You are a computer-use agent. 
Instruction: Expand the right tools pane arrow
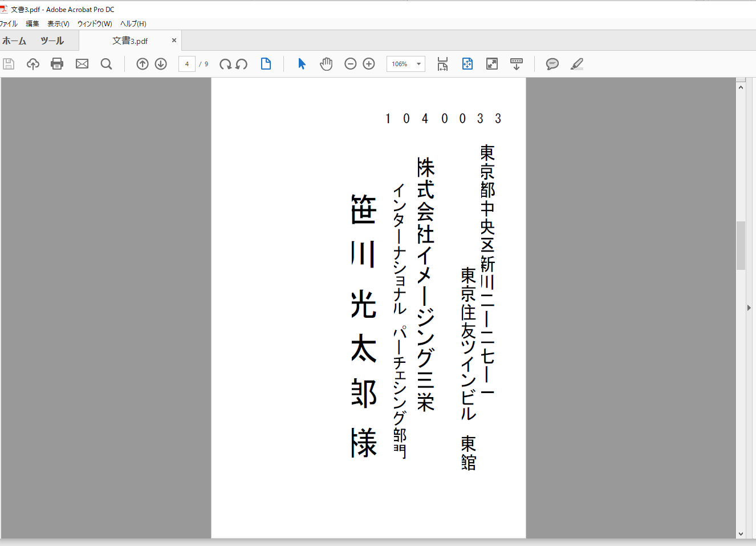749,308
